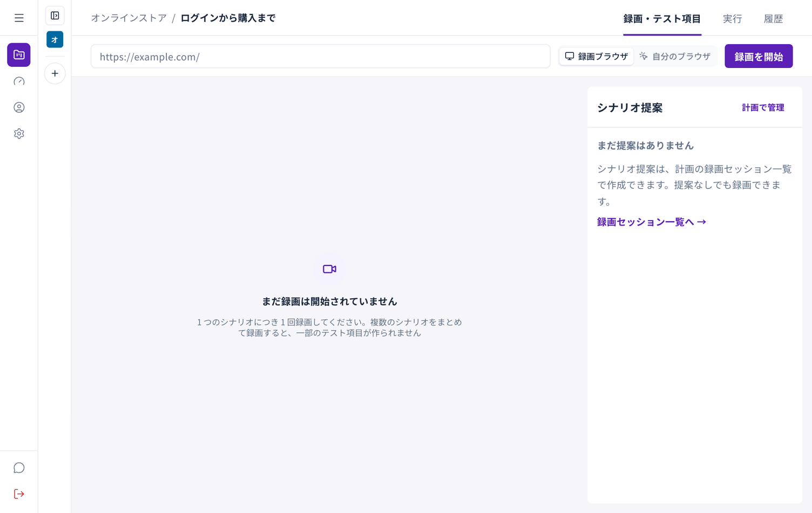Follow the 録画セッション一覧へ link
Screen dimensions: 812x513
pyautogui.click(x=652, y=222)
